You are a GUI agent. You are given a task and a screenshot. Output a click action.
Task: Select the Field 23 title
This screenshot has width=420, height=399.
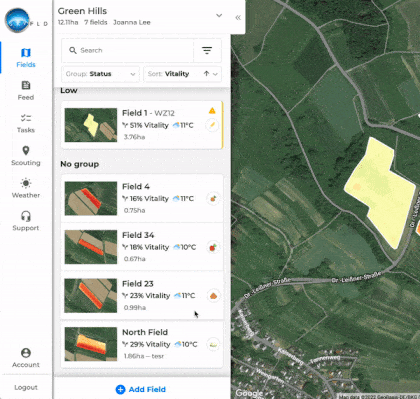pyautogui.click(x=138, y=284)
